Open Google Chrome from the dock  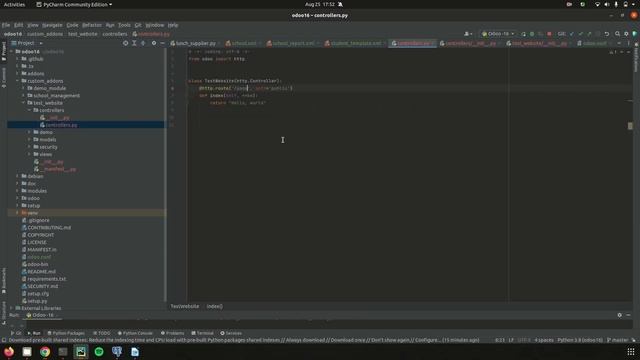(45, 351)
